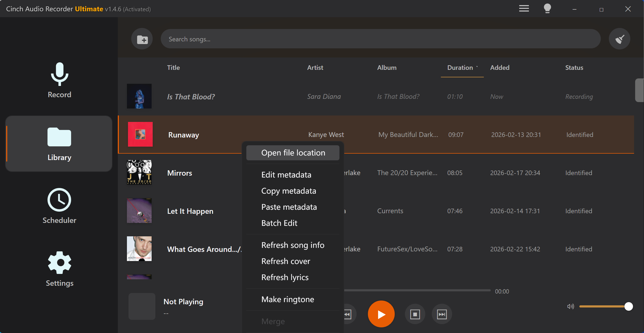Sort by the Album column header
644x333 pixels.
point(387,68)
